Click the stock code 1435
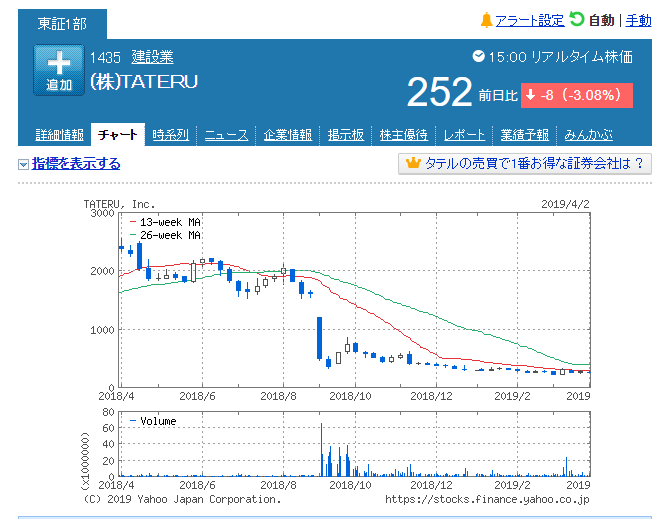The image size is (665, 519). pos(105,57)
